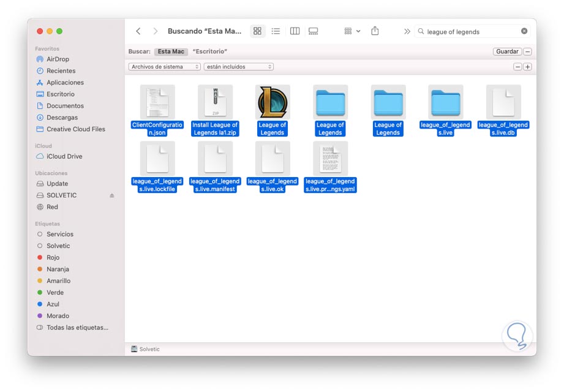
Task: Select "Escritorio" search scope
Action: pos(209,51)
